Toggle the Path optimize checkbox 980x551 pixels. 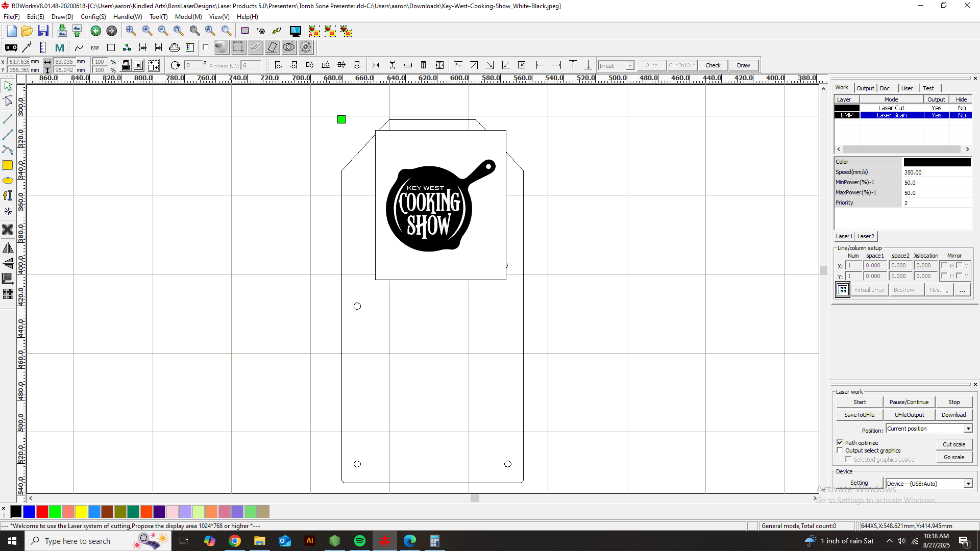click(x=840, y=442)
